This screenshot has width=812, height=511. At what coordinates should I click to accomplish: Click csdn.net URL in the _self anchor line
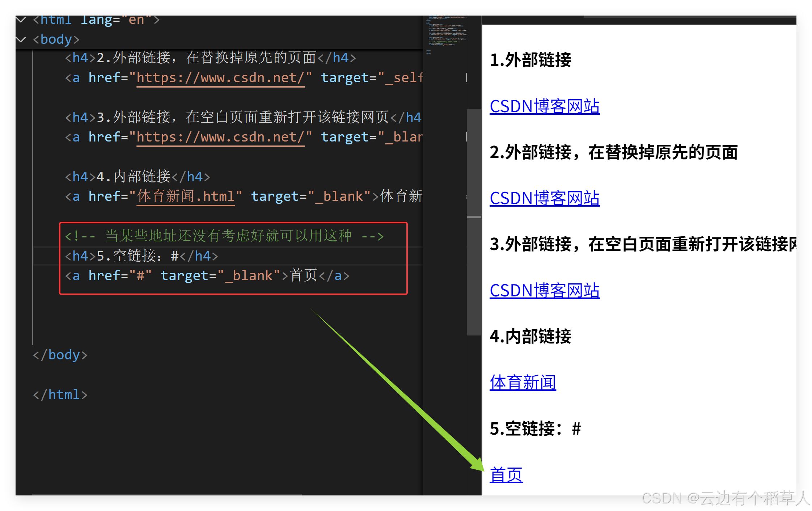(x=220, y=78)
